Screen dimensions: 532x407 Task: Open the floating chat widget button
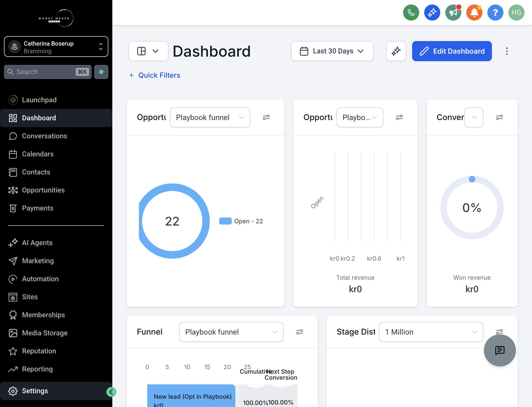click(500, 350)
